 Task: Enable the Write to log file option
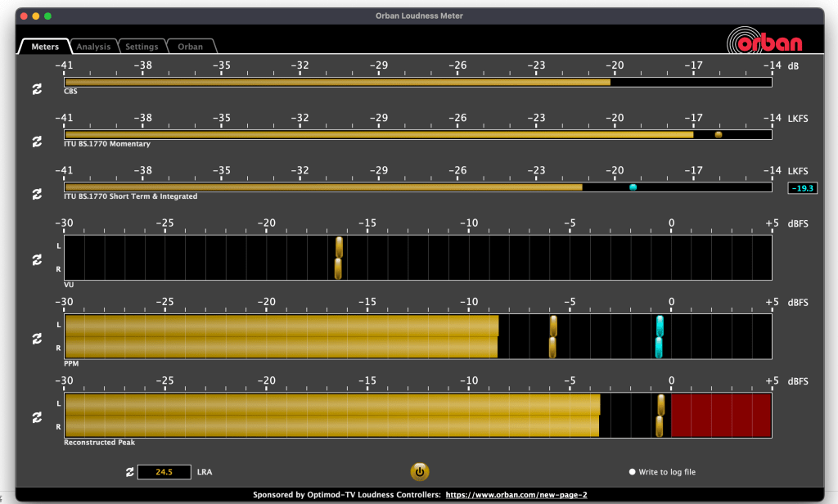633,472
